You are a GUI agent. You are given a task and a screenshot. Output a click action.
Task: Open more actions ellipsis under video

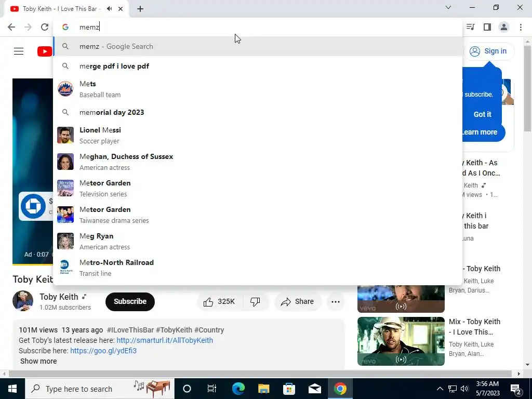coord(336,301)
